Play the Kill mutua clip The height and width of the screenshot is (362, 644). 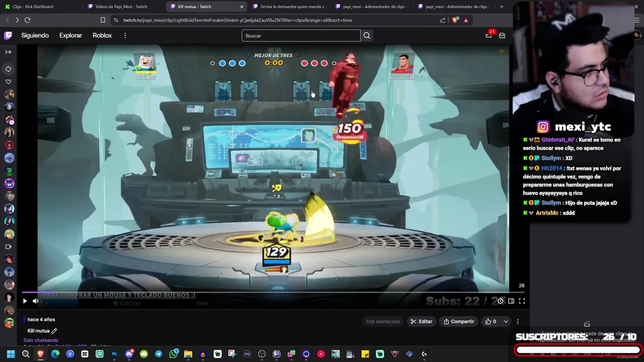pyautogui.click(x=25, y=301)
